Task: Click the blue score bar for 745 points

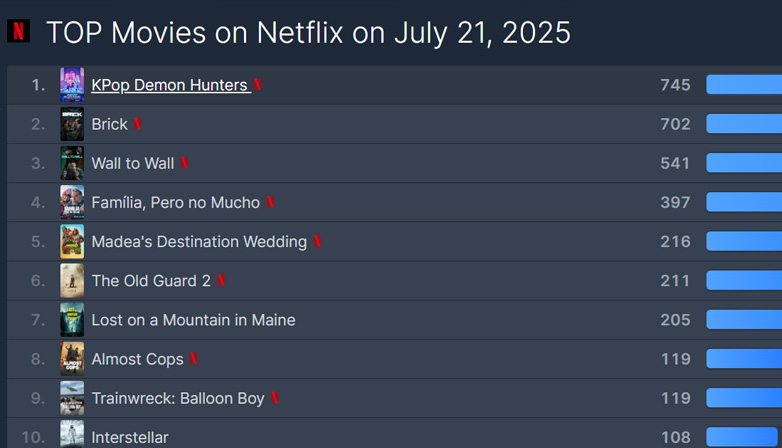Action: pos(743,85)
